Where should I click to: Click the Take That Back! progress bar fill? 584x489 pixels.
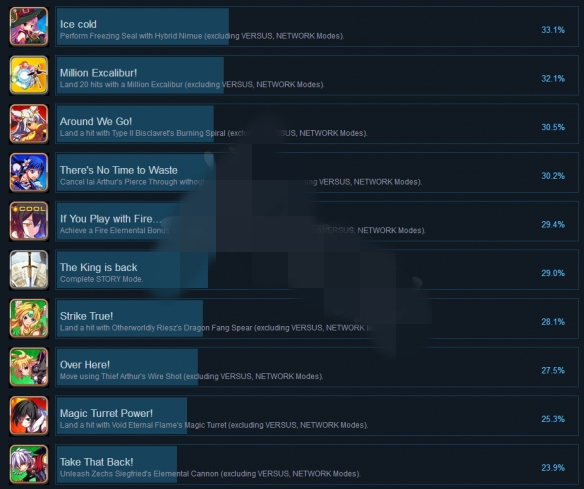coord(117,464)
